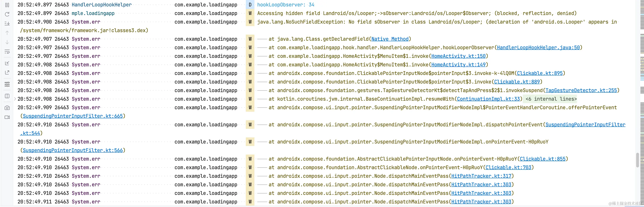Split the Logcat panel
The width and height of the screenshot is (644, 207).
click(x=7, y=96)
